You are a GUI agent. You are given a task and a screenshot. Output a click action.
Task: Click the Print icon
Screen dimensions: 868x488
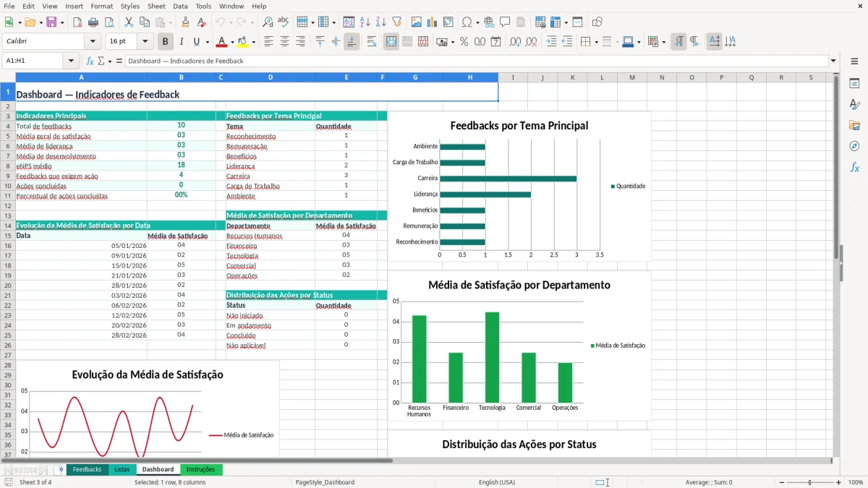[93, 22]
